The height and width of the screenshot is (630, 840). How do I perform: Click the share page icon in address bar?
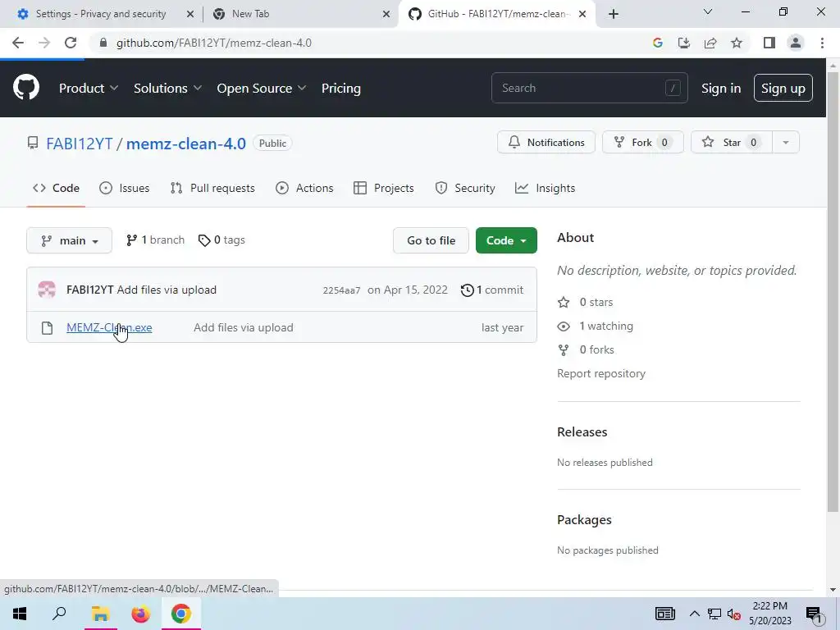click(x=710, y=43)
